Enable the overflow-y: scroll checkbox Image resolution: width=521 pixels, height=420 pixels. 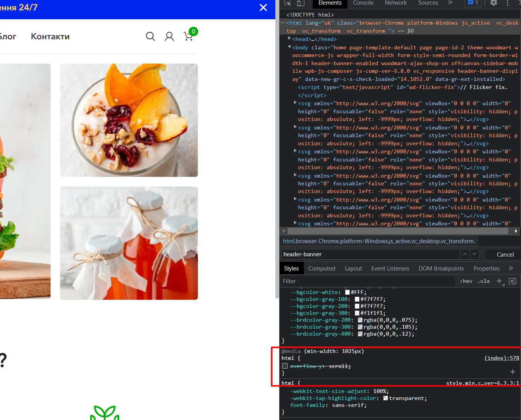(285, 366)
